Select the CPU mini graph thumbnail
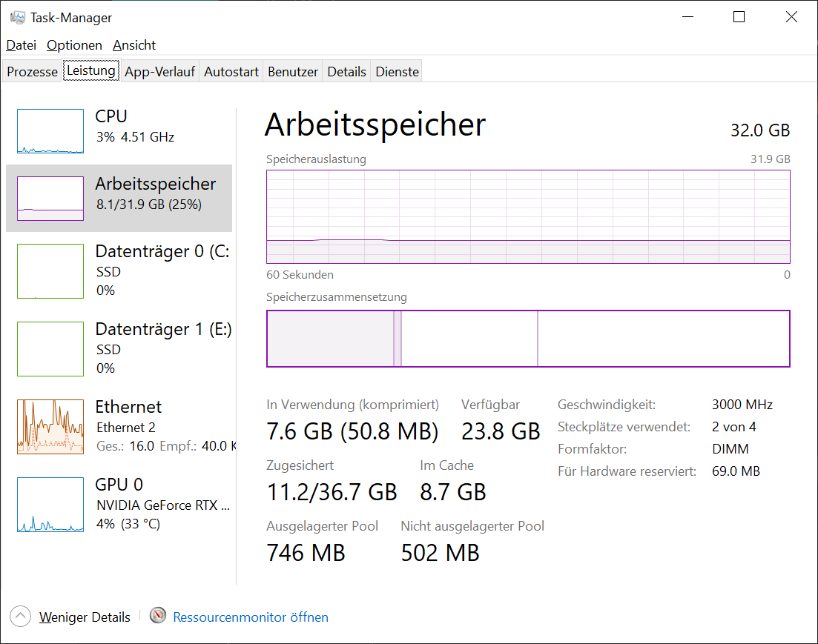The height and width of the screenshot is (644, 818). pos(50,131)
